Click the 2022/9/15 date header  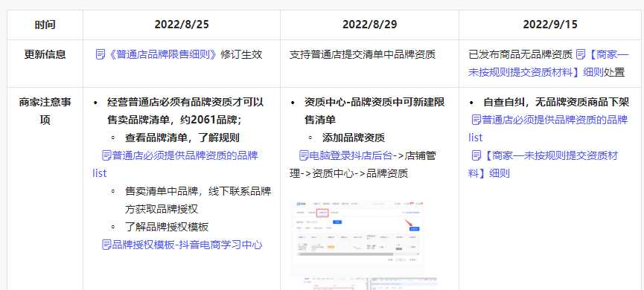[550, 25]
